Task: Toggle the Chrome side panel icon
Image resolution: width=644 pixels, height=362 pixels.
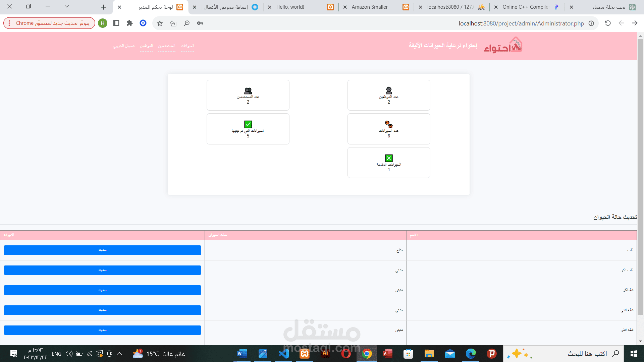Action: point(116,23)
